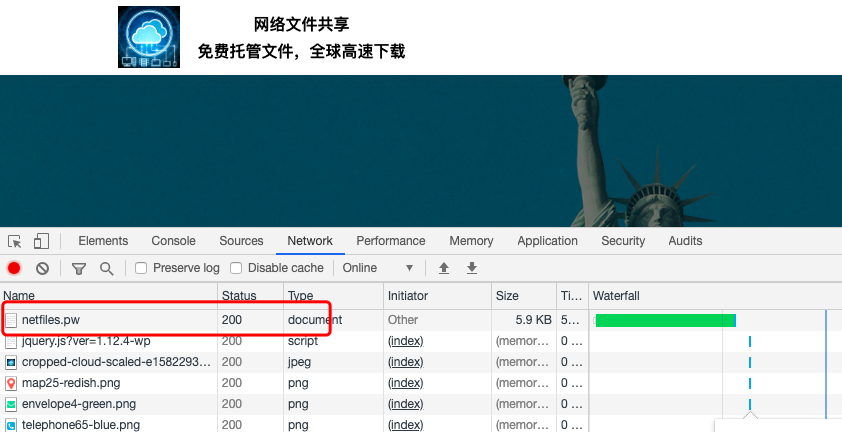Click the inspect element picker icon
The width and height of the screenshot is (842, 432).
click(15, 241)
